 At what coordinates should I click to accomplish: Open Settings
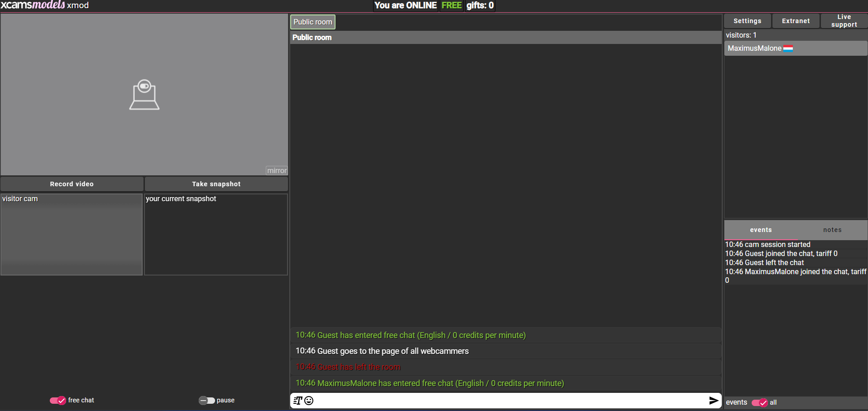[747, 21]
